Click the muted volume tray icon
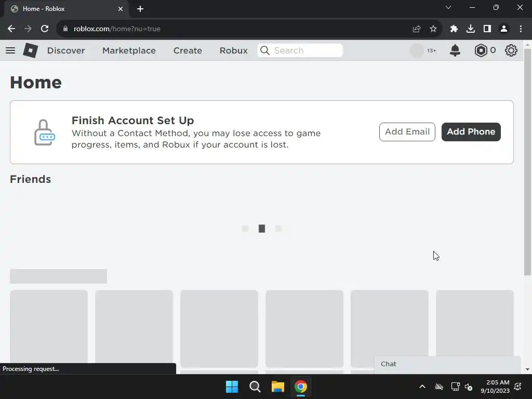This screenshot has width=532, height=399. [469, 387]
